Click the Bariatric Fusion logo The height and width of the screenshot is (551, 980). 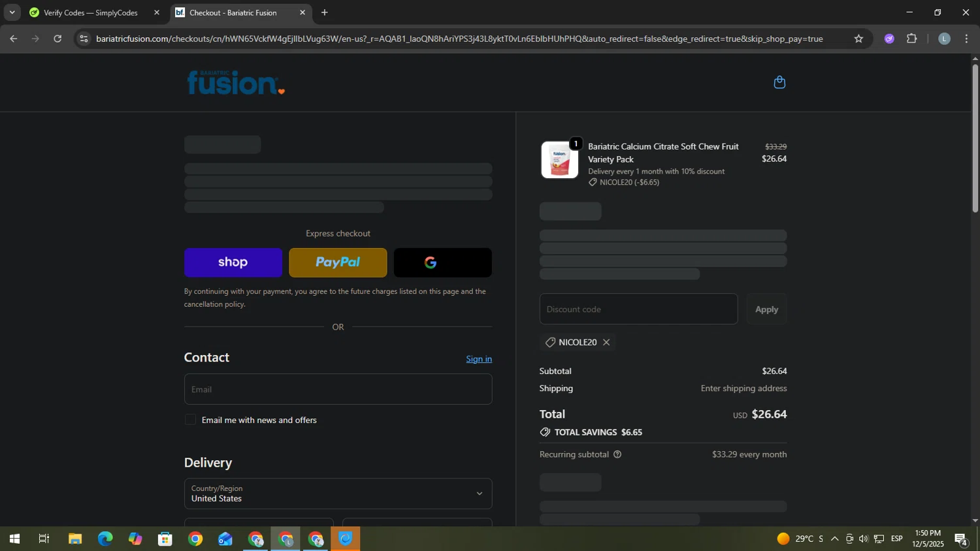tap(236, 83)
